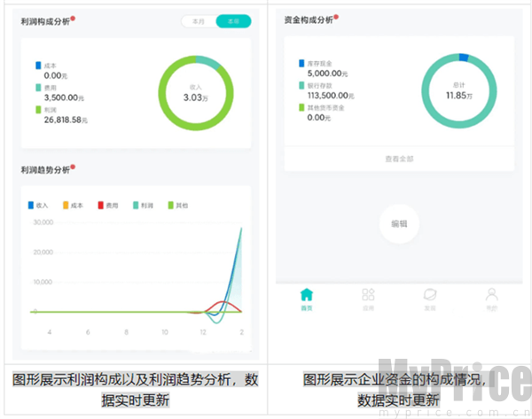This screenshot has width=532, height=419.
Task: Toggle orange 成本 series in trend chart legend
Action: coord(73,206)
